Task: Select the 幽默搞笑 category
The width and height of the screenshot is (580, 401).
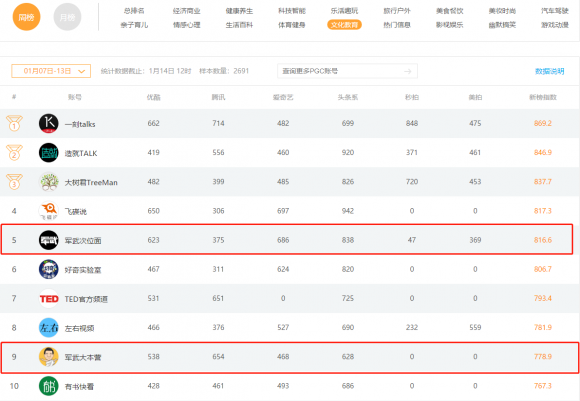Action: [x=502, y=25]
